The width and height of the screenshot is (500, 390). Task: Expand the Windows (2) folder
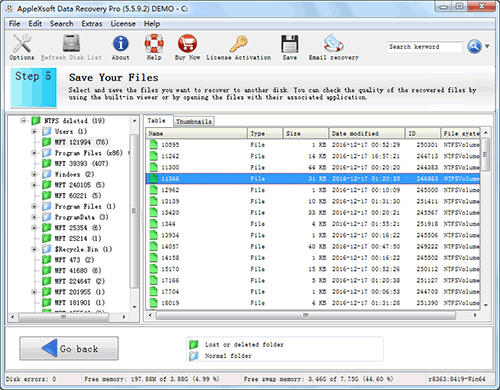point(34,174)
